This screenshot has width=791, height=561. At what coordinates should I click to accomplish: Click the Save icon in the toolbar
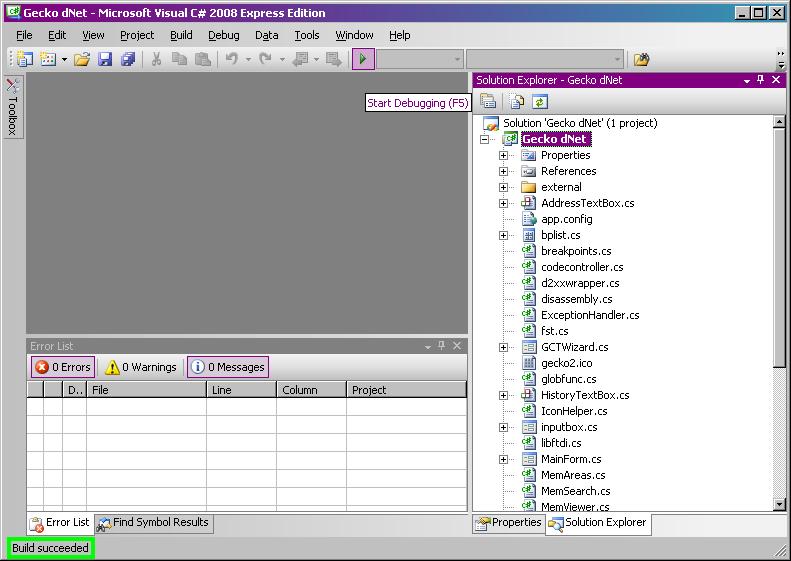[105, 60]
